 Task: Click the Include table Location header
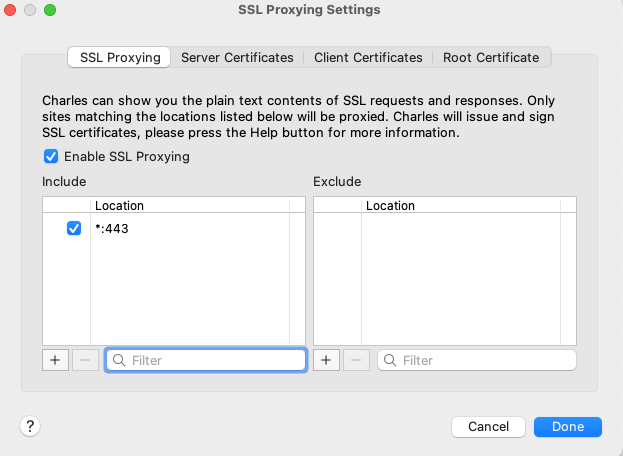tap(190, 205)
